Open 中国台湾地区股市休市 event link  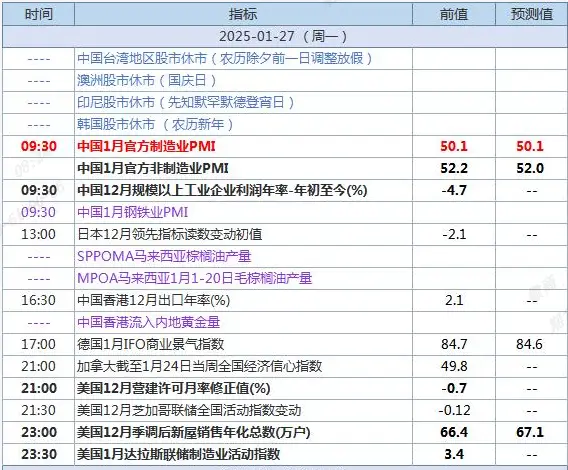pos(225,58)
